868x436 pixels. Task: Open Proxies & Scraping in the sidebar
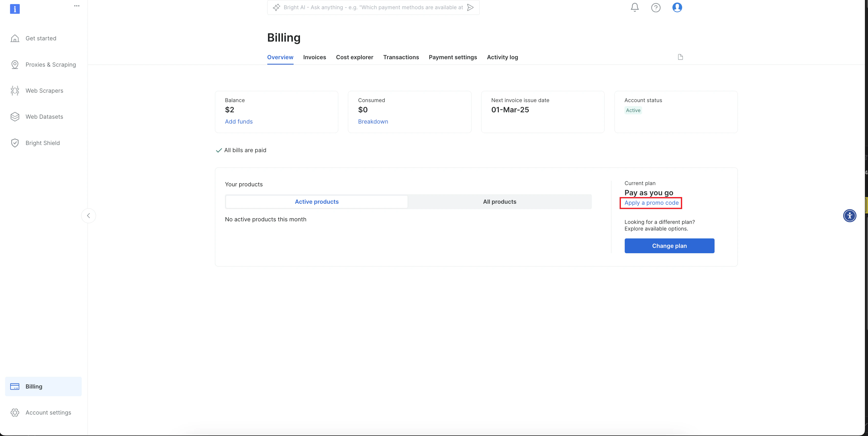click(x=51, y=65)
